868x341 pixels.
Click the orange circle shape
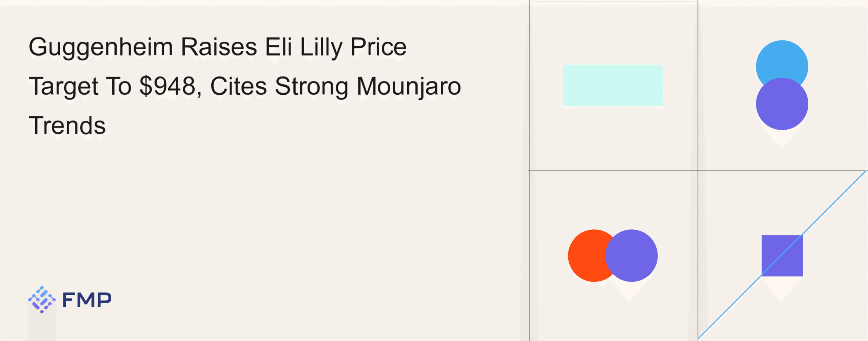coord(586,255)
